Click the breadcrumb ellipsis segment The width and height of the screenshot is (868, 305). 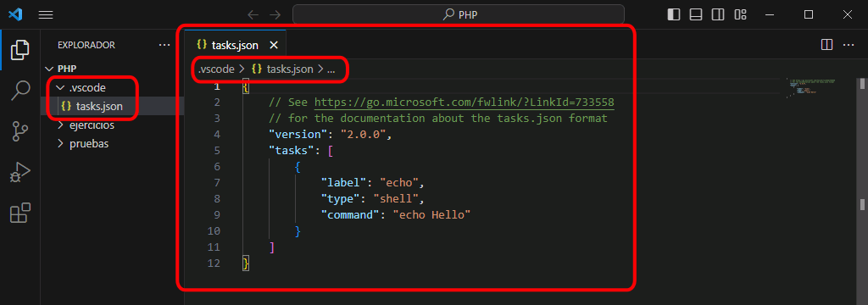point(331,69)
